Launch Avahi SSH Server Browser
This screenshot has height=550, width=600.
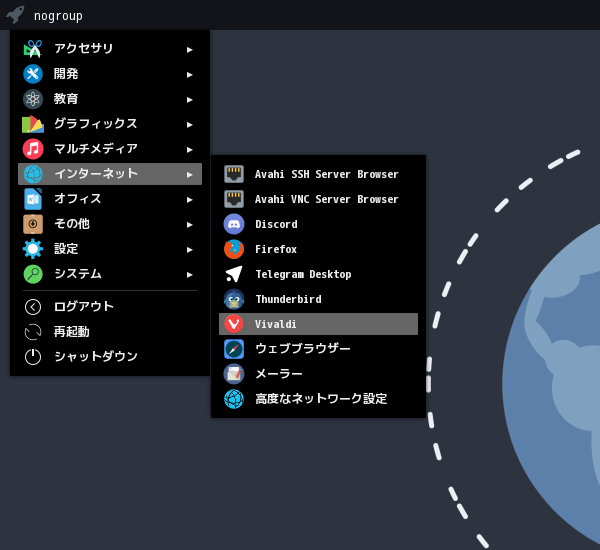(x=318, y=174)
